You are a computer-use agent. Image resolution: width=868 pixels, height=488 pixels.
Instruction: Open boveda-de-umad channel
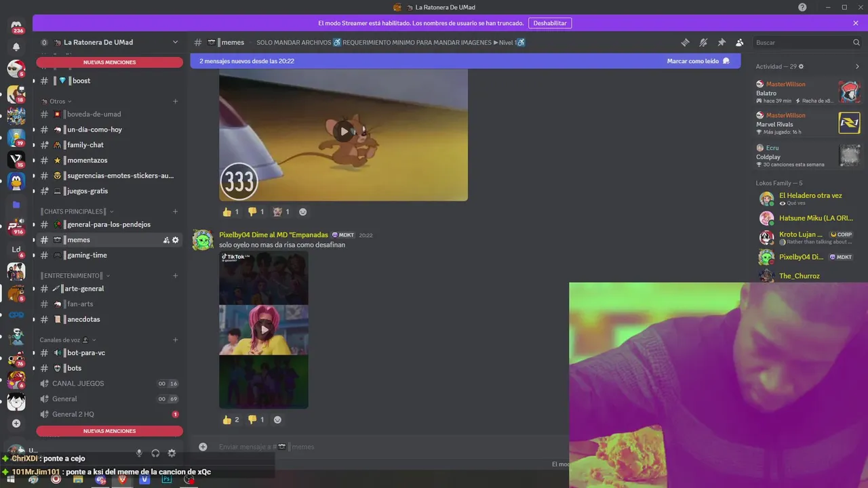(x=109, y=114)
